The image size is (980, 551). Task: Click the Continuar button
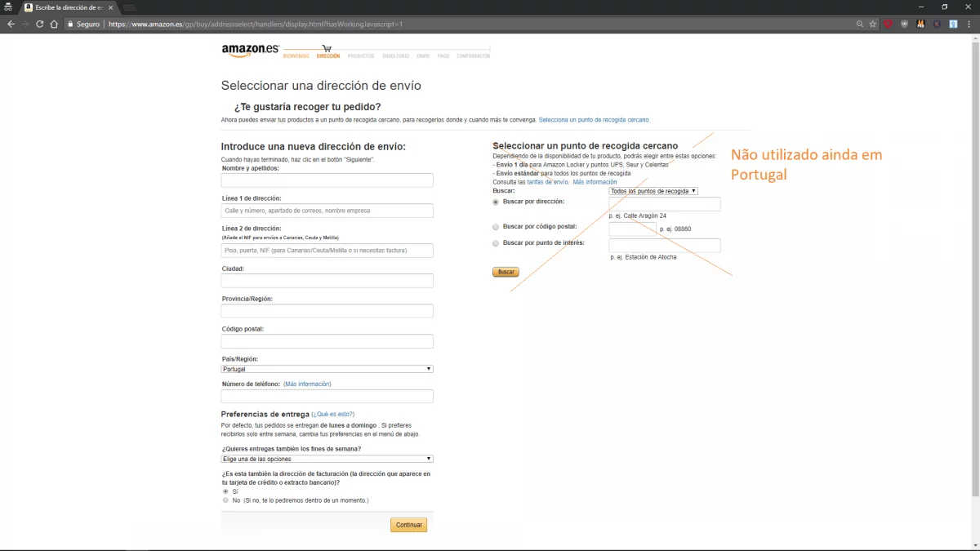click(x=409, y=525)
